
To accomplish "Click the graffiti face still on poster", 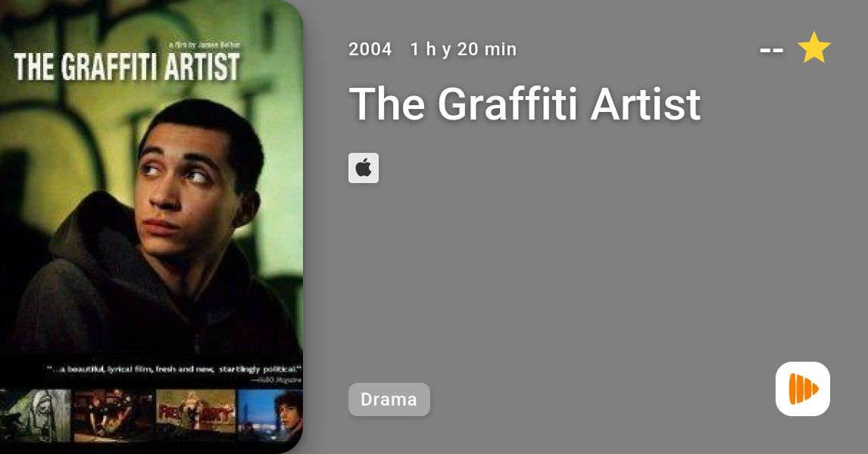I will [x=36, y=416].
